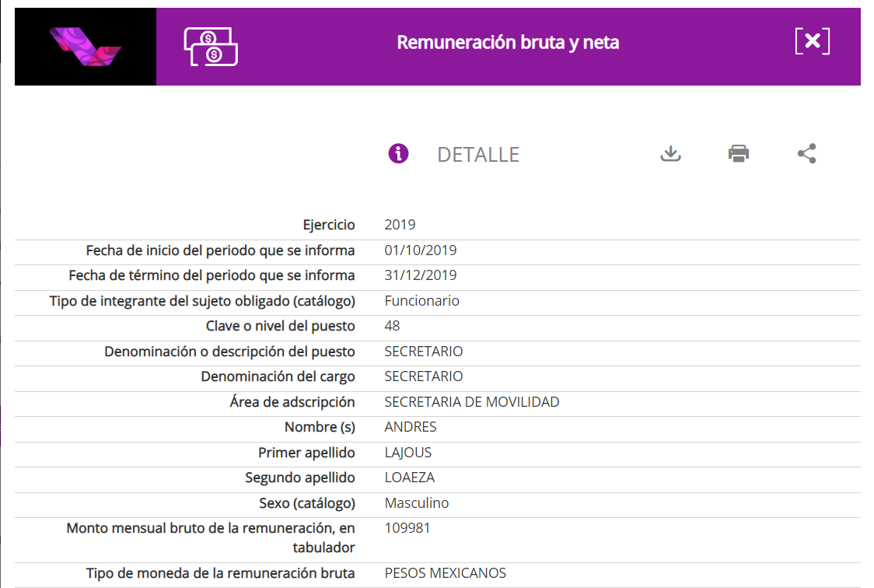This screenshot has width=874, height=588.
Task: Click the DETALLE heading
Action: [477, 155]
